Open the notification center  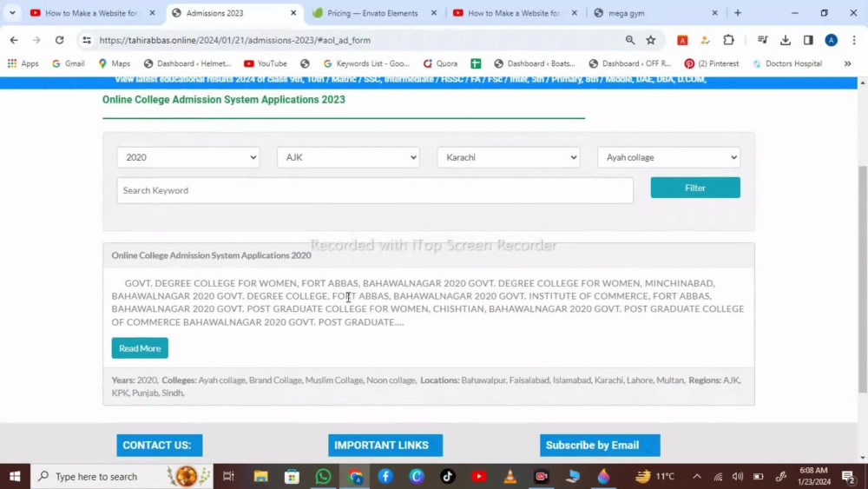coord(849,476)
